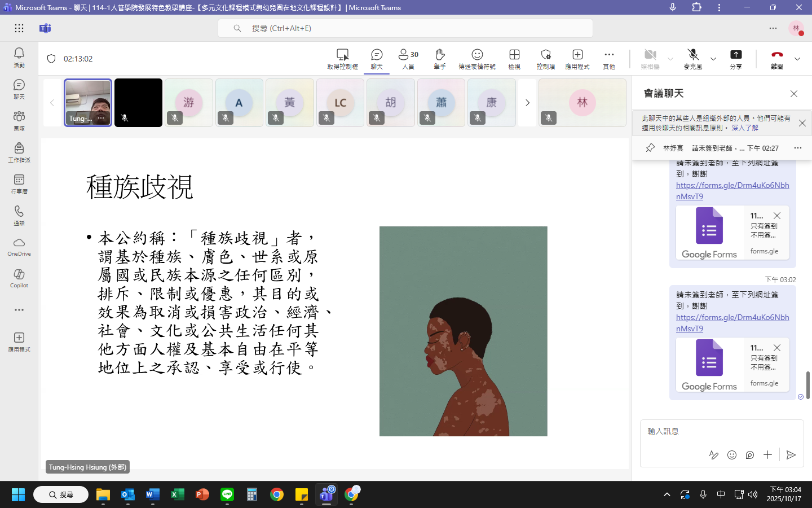Click the Raise hand icon

pyautogui.click(x=440, y=58)
